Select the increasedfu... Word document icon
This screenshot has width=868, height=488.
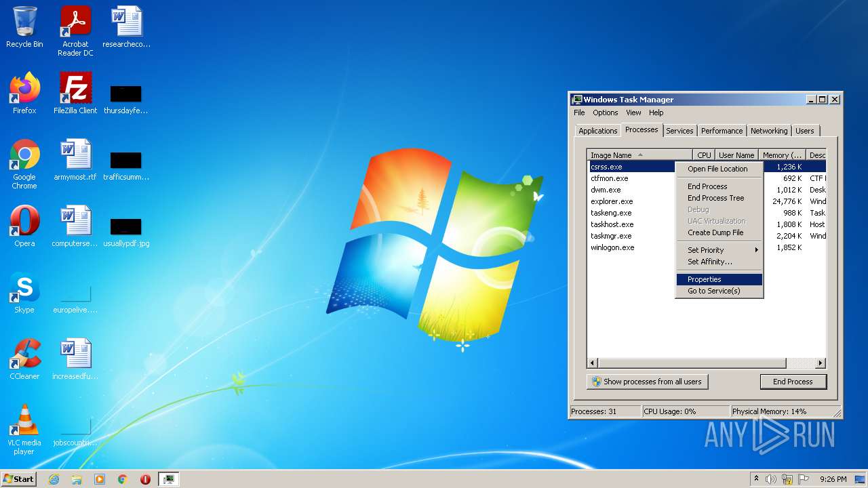click(x=75, y=359)
